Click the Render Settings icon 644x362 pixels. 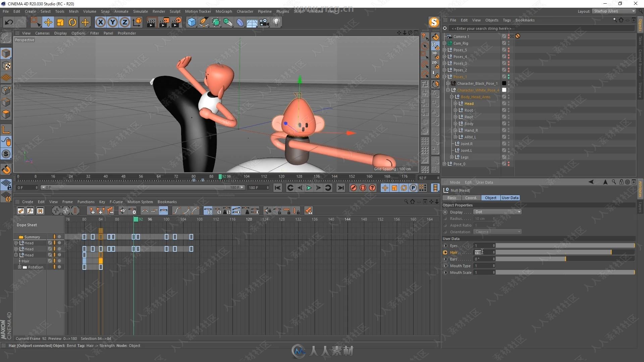tap(177, 22)
